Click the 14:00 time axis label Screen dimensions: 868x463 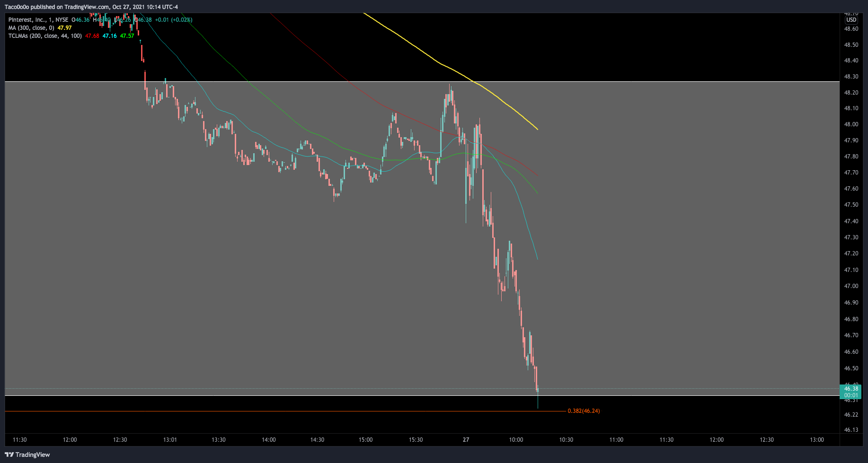269,440
